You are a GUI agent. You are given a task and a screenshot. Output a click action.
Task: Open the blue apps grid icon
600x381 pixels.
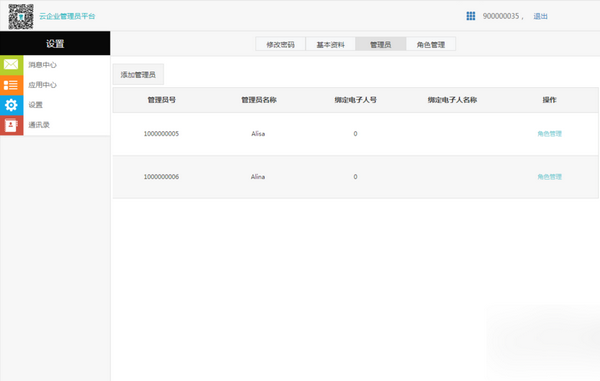[471, 16]
